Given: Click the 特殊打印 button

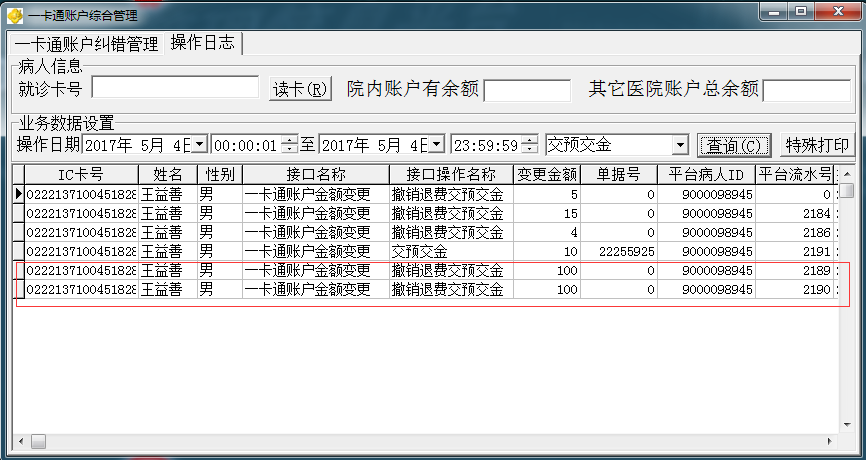Looking at the screenshot, I should (x=817, y=145).
